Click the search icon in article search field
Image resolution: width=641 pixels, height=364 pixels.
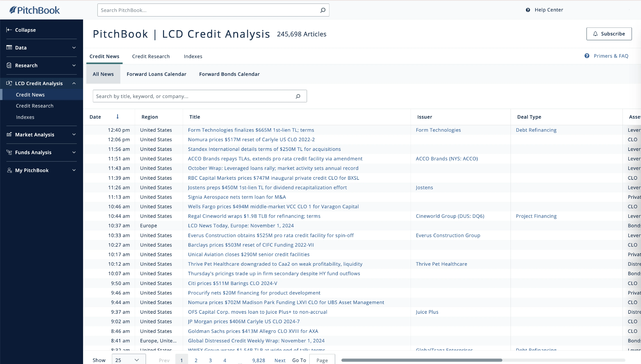298,96
